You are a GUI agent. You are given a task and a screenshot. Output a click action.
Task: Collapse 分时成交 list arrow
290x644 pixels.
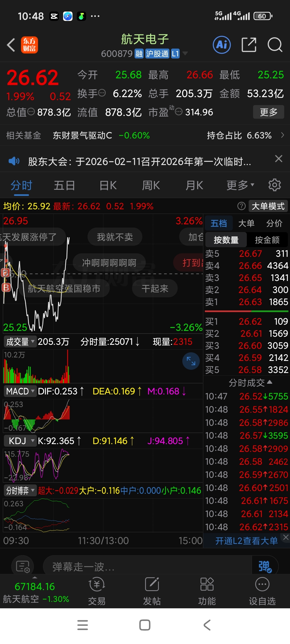click(270, 382)
